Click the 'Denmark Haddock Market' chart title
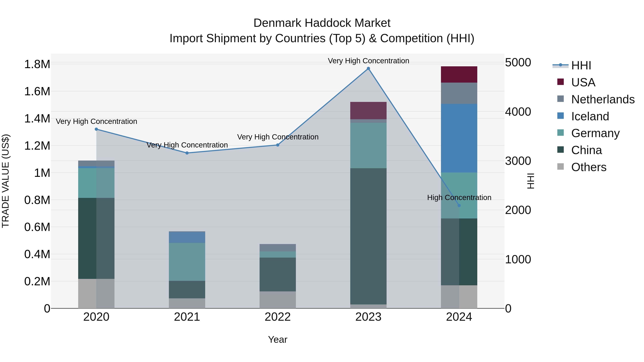Viewport: 644px width, 362px height. [x=322, y=23]
